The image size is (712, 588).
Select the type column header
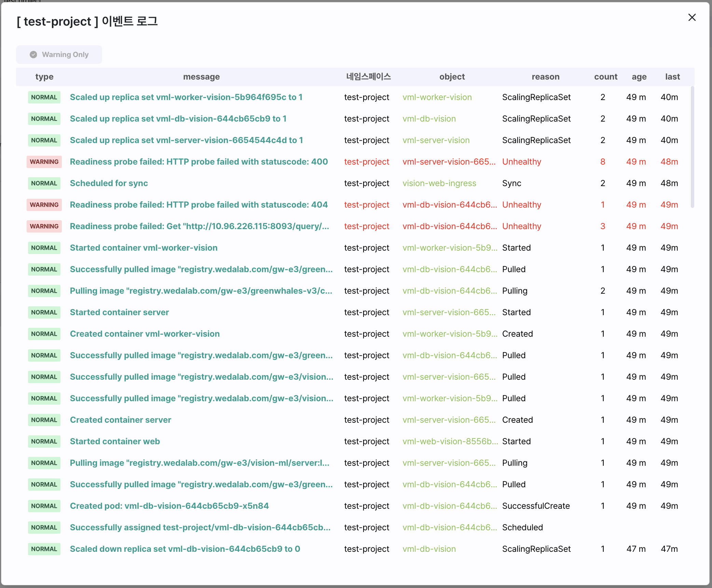tap(44, 77)
